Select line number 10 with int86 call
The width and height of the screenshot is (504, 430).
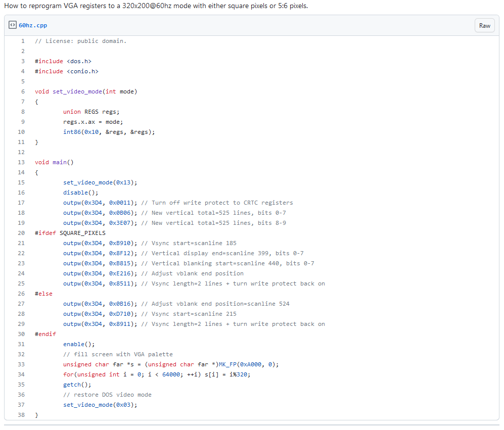click(21, 132)
